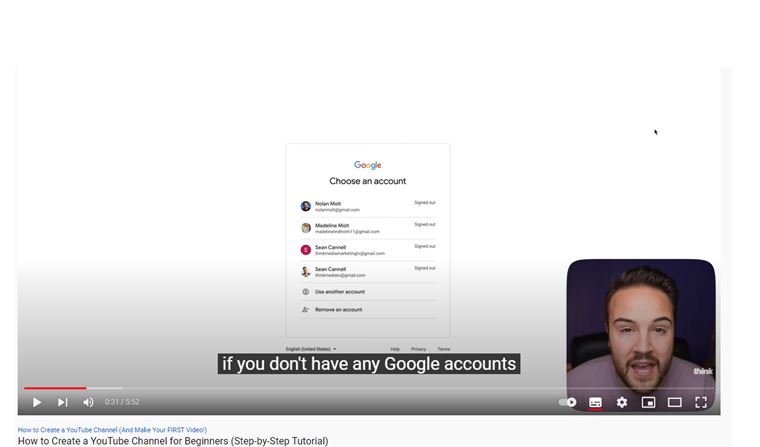This screenshot has width=760, height=447.
Task: Expand the English (United States) language dropdown
Action: (x=311, y=349)
